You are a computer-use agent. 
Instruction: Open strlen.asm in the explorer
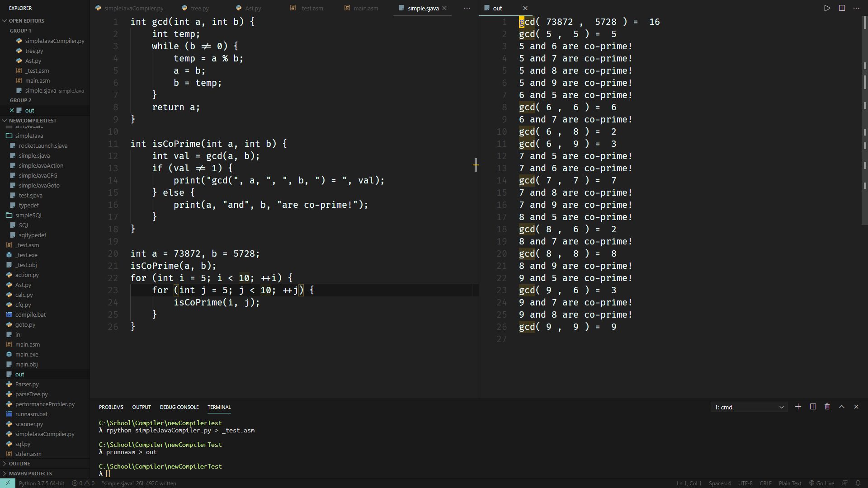[x=45, y=454]
